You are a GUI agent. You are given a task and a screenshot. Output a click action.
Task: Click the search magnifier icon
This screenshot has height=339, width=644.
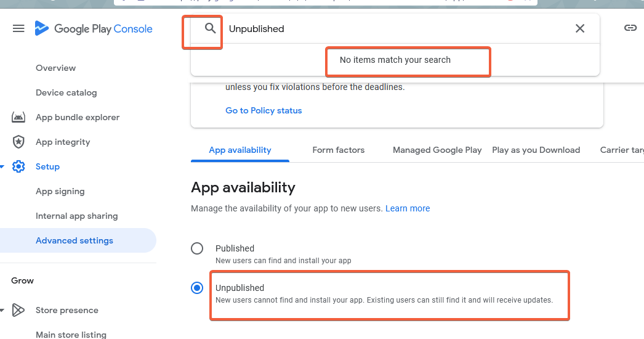211,28
